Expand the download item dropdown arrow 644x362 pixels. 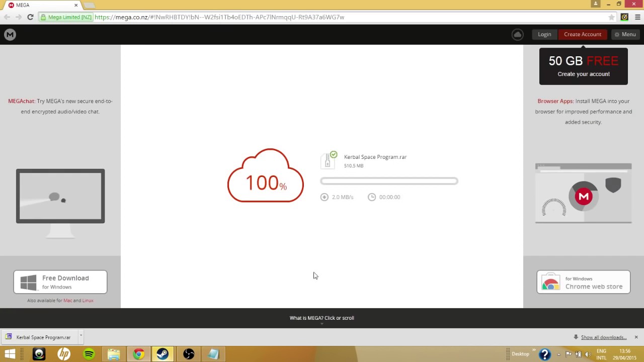pyautogui.click(x=80, y=336)
